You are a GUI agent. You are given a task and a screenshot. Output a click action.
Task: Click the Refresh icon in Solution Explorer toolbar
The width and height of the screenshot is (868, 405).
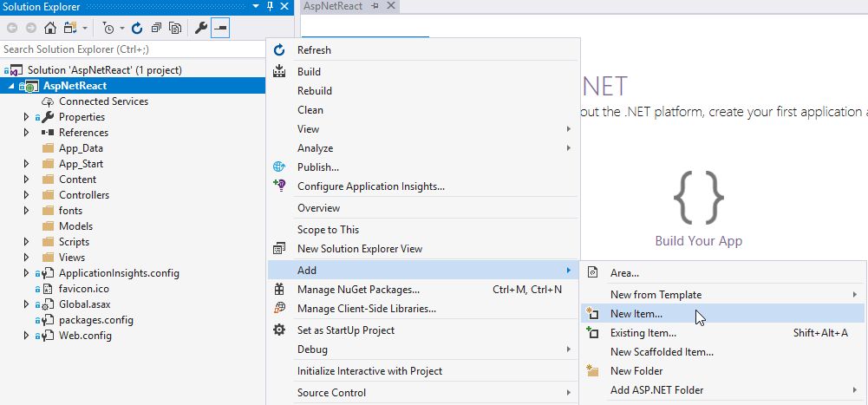137,28
